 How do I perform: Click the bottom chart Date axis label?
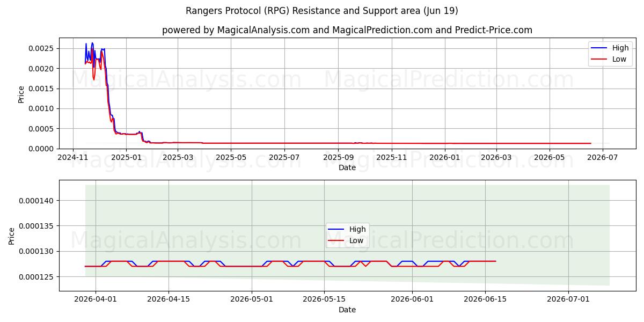[x=347, y=310]
